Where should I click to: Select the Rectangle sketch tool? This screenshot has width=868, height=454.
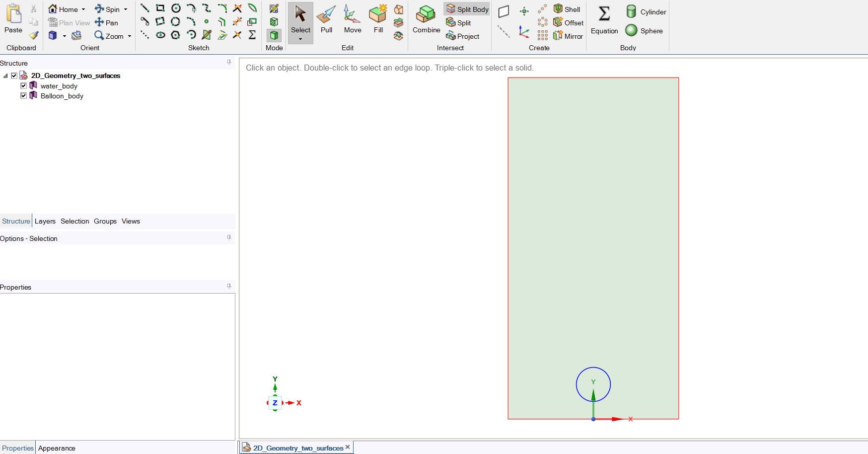click(x=160, y=8)
